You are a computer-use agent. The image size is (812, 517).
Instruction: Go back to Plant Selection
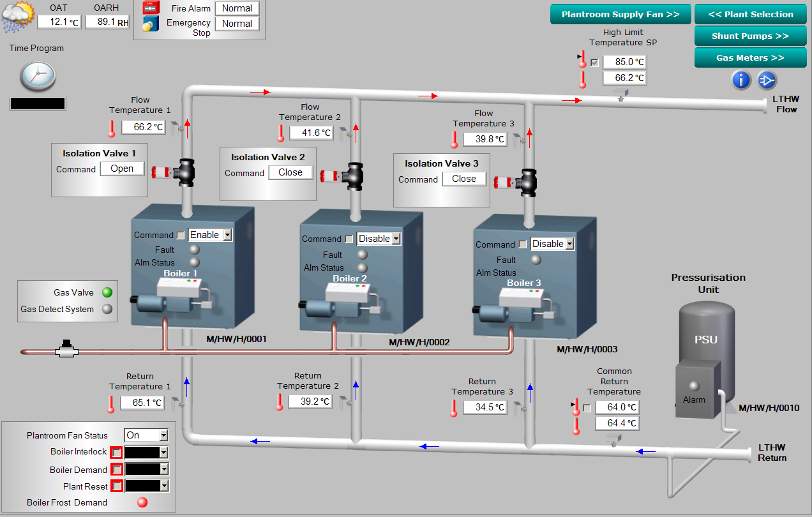750,14
